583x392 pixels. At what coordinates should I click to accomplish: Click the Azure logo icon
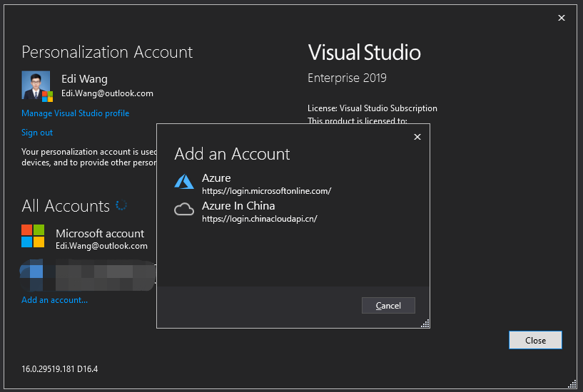tap(184, 182)
